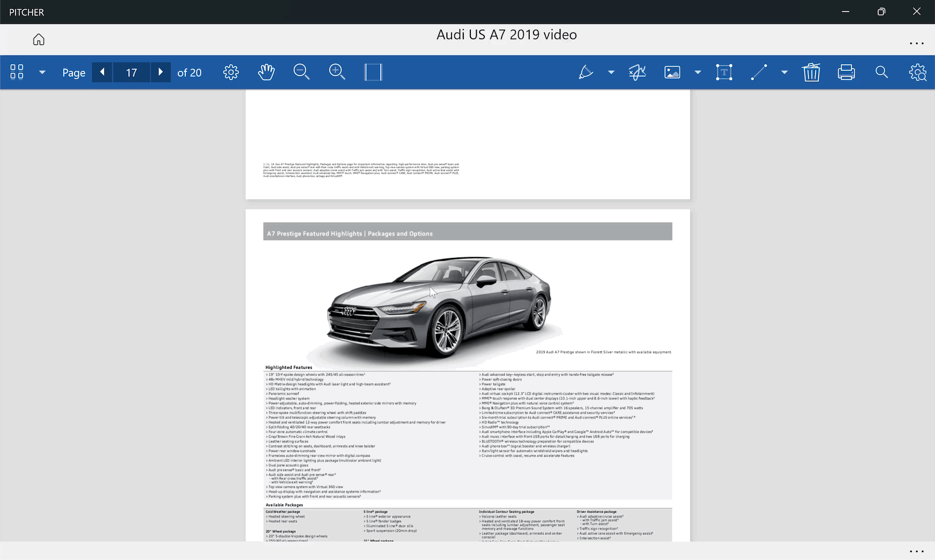Select the hand pan tool

point(266,72)
